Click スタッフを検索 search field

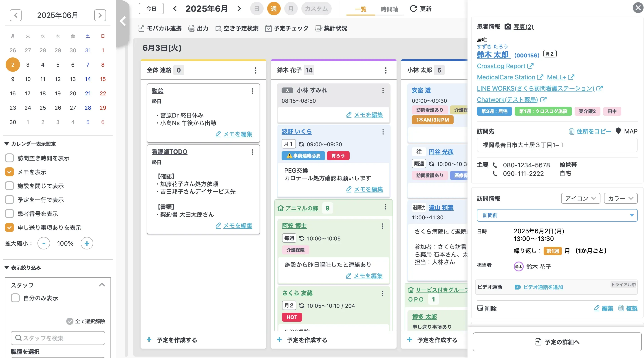(58, 338)
